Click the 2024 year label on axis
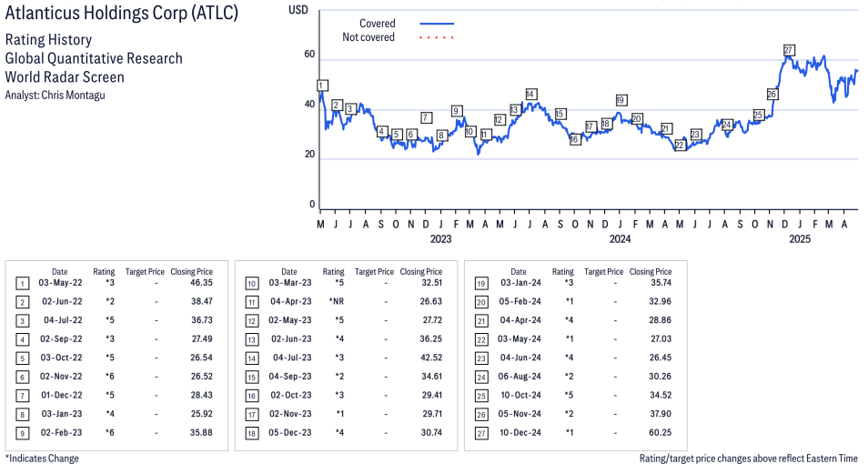868x464 pixels. pos(620,238)
